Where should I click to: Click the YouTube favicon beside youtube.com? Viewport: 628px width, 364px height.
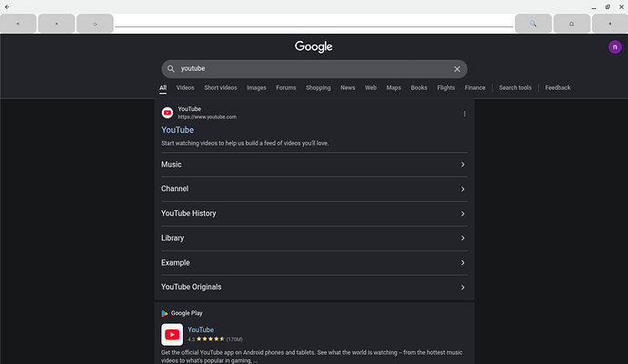167,113
